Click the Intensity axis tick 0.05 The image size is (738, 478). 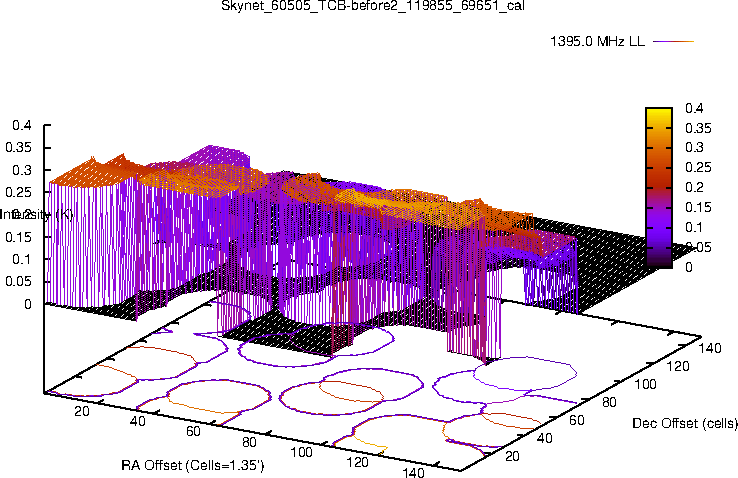[18, 282]
